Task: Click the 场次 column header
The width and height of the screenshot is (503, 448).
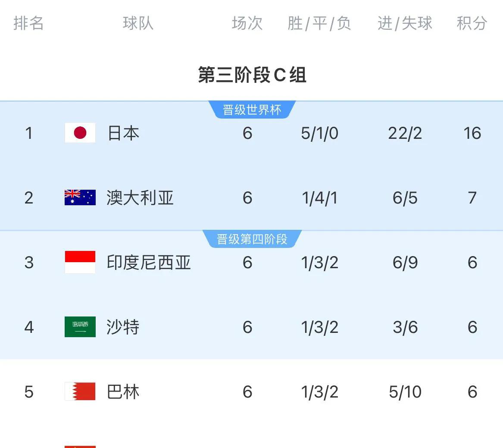Action: point(247,23)
